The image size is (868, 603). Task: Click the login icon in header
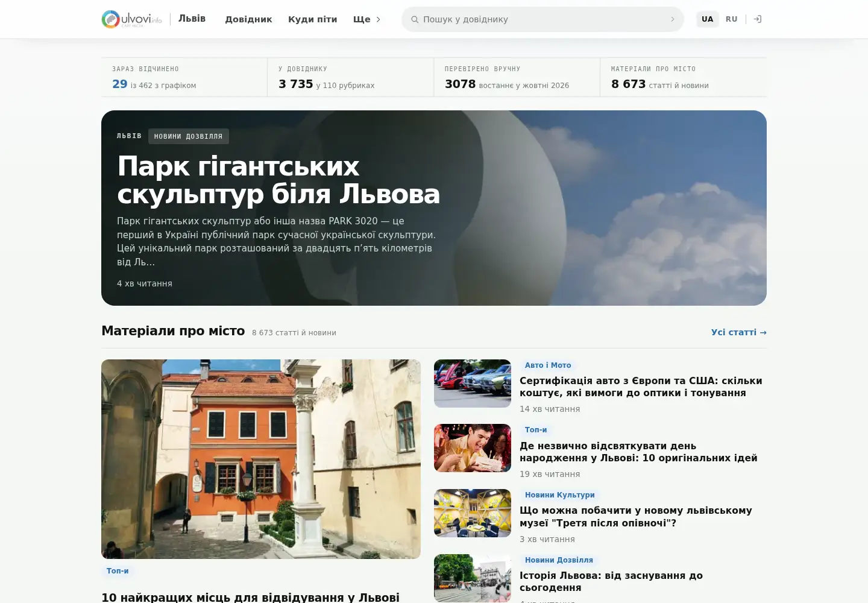[x=758, y=19]
